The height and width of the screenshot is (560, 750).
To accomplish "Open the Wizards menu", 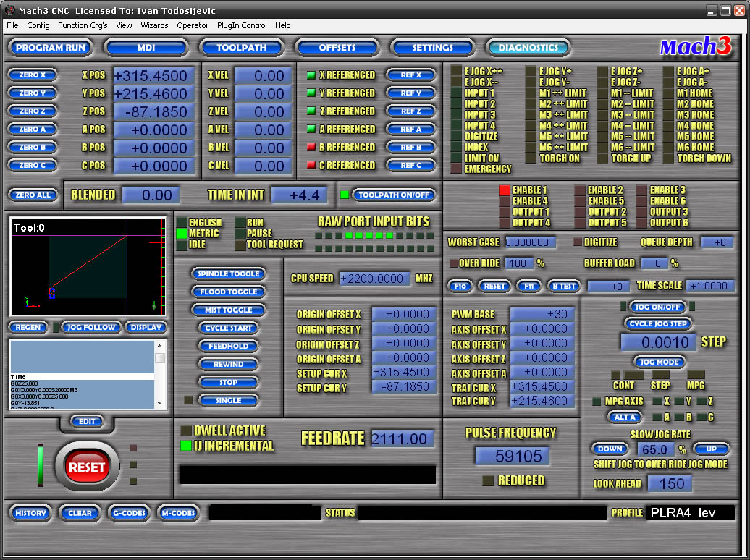I will (154, 25).
